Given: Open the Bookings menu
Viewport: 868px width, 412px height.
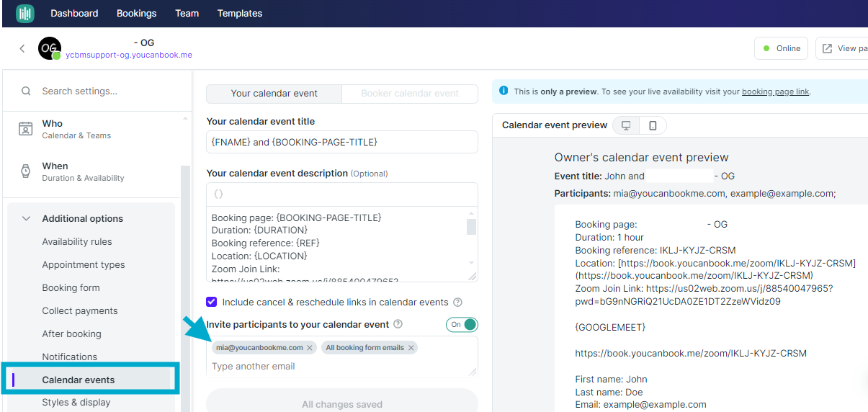Looking at the screenshot, I should pos(136,13).
